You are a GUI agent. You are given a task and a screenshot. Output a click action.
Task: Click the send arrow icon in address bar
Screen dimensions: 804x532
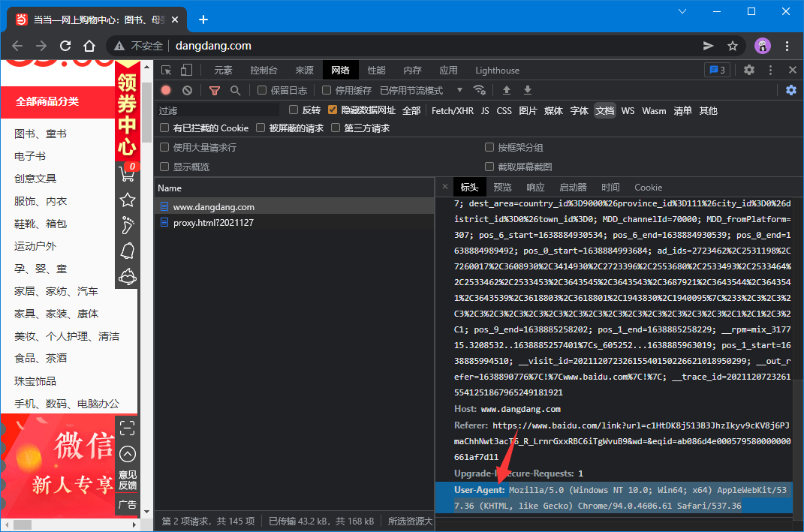click(x=708, y=46)
